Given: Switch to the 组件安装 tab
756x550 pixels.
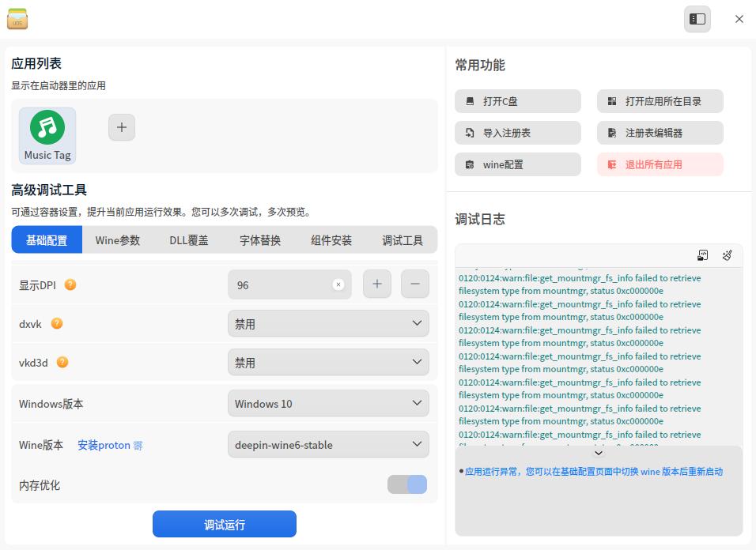Looking at the screenshot, I should 331,240.
